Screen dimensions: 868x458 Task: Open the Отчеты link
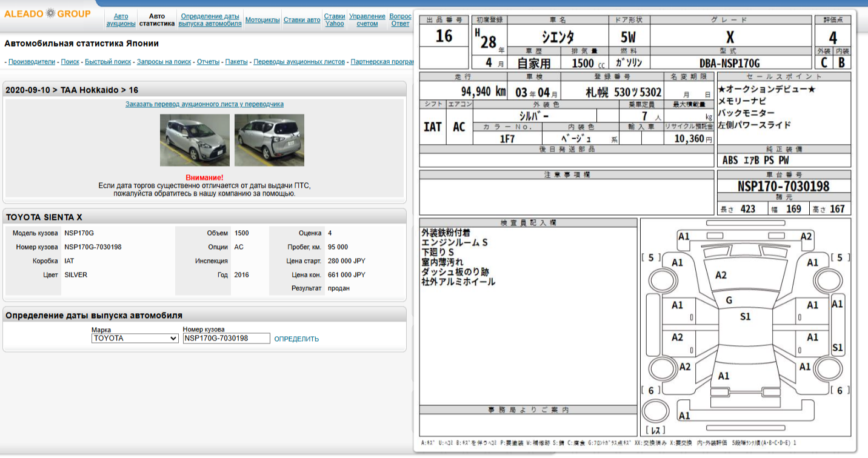tap(208, 62)
